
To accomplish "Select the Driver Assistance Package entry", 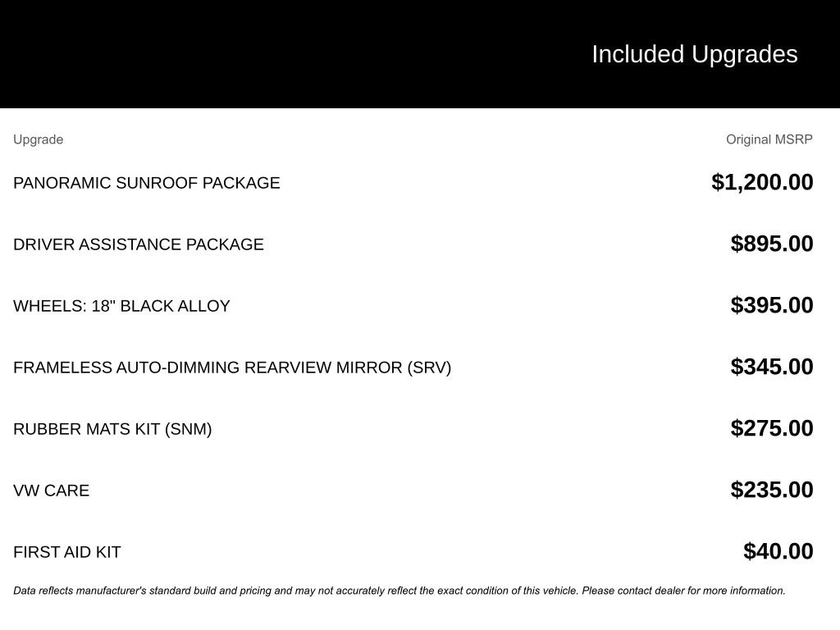I will point(138,244).
